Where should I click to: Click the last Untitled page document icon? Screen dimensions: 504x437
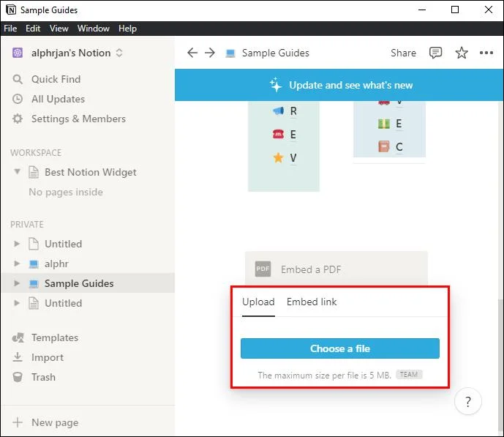[x=34, y=303]
